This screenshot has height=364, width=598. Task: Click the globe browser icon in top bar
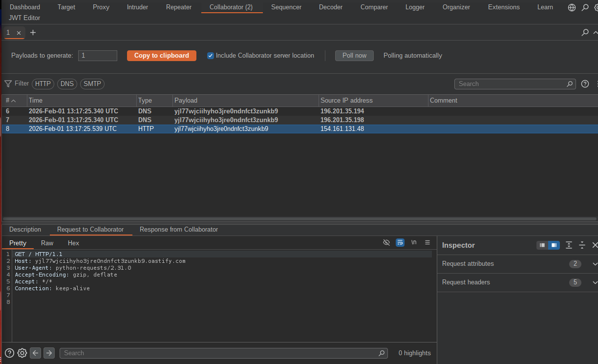point(572,7)
